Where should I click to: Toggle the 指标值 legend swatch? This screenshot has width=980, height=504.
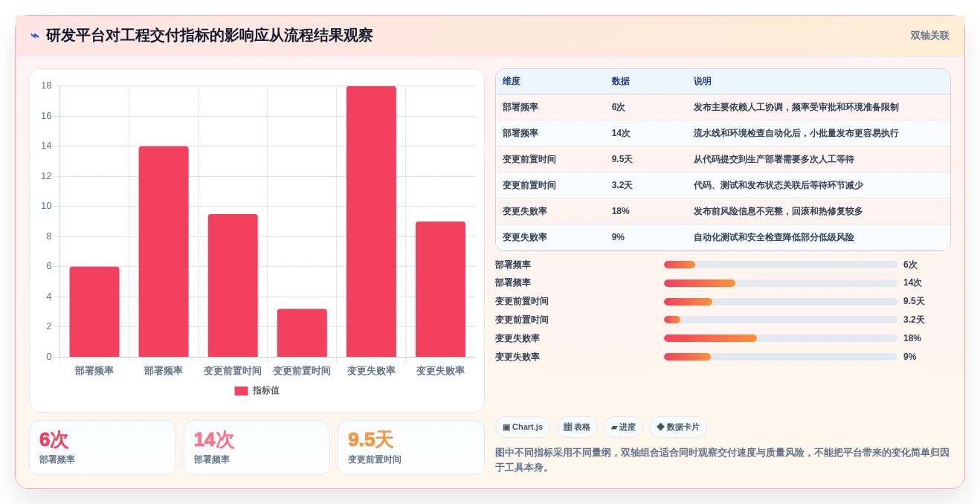pos(241,391)
